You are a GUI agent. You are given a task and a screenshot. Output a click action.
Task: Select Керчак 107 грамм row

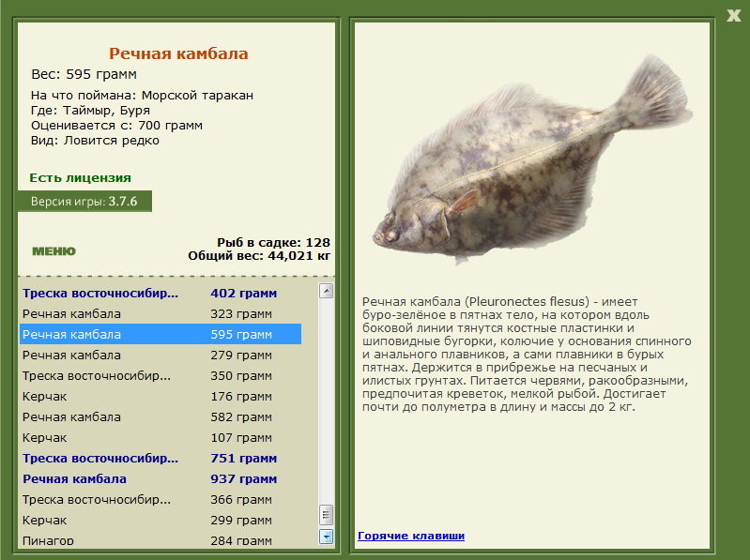pos(161,437)
